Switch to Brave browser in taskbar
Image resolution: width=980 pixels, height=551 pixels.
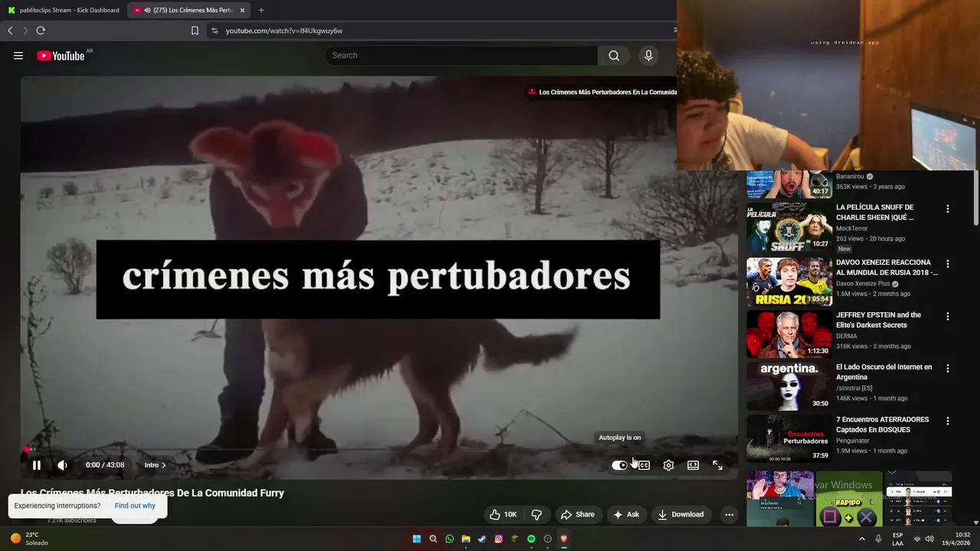(x=564, y=539)
